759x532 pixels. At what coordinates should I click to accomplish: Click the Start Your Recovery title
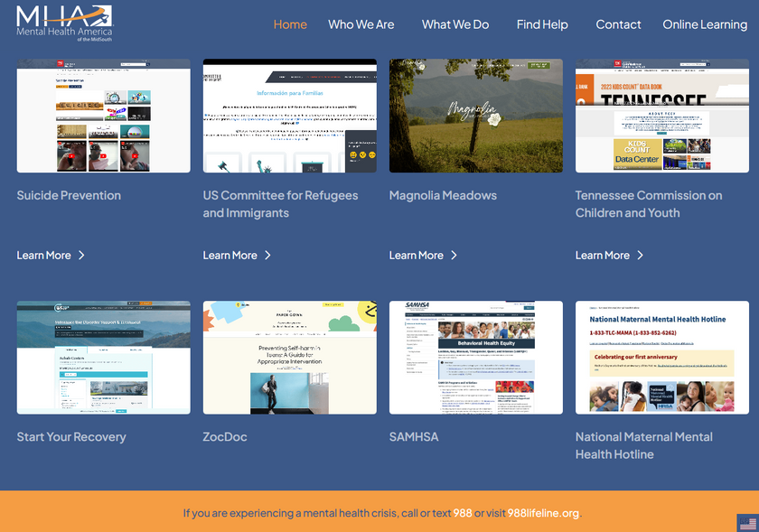(x=71, y=437)
